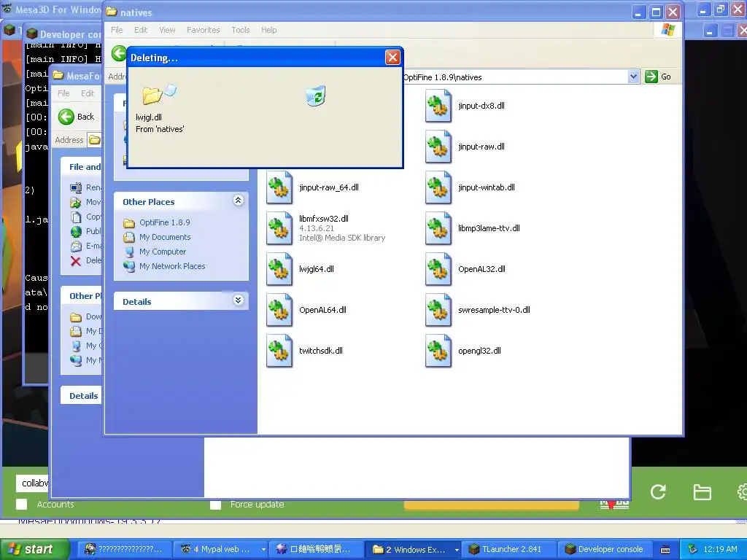The height and width of the screenshot is (560, 747).
Task: Open the File menu in MesaForWindows window
Action: pyautogui.click(x=63, y=93)
